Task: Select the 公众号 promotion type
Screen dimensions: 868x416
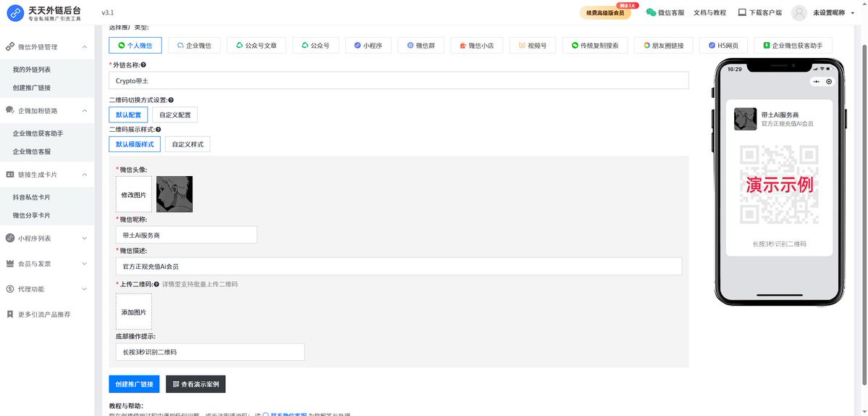Action: click(316, 46)
